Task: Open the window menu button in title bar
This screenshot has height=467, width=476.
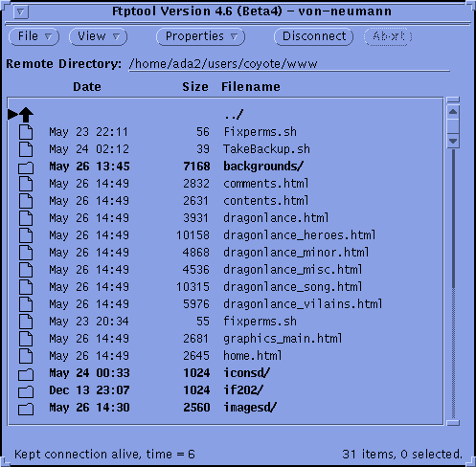Action: [21, 12]
